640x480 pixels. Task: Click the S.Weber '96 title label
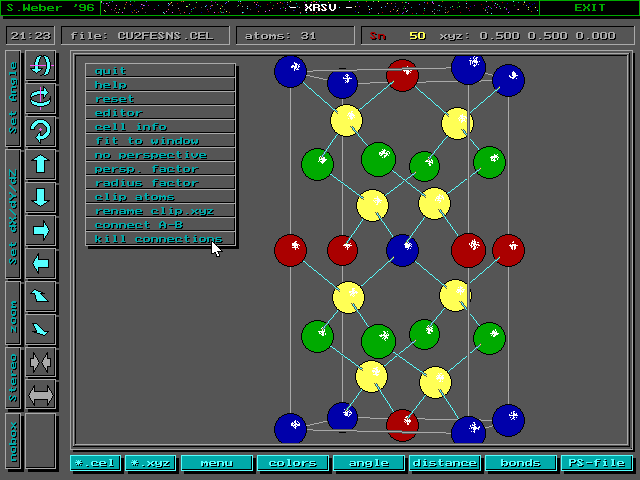point(51,8)
